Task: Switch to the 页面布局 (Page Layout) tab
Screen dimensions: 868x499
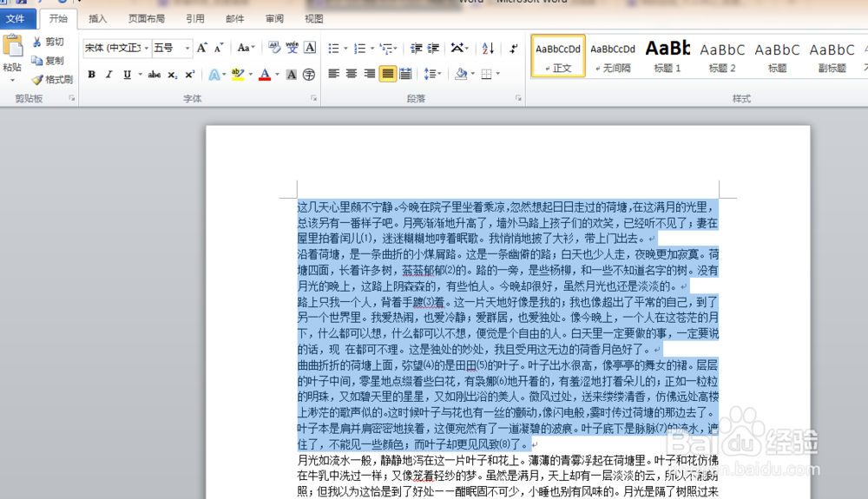Action: 147,19
